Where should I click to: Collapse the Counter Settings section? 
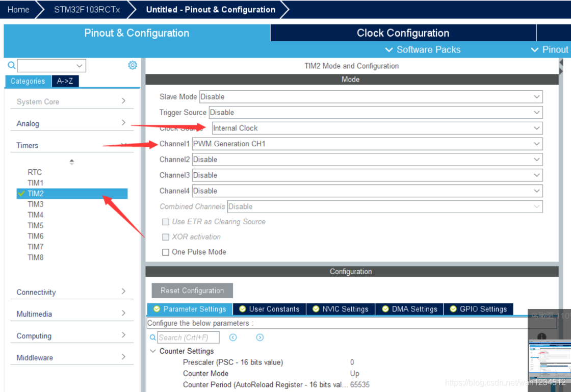[153, 351]
